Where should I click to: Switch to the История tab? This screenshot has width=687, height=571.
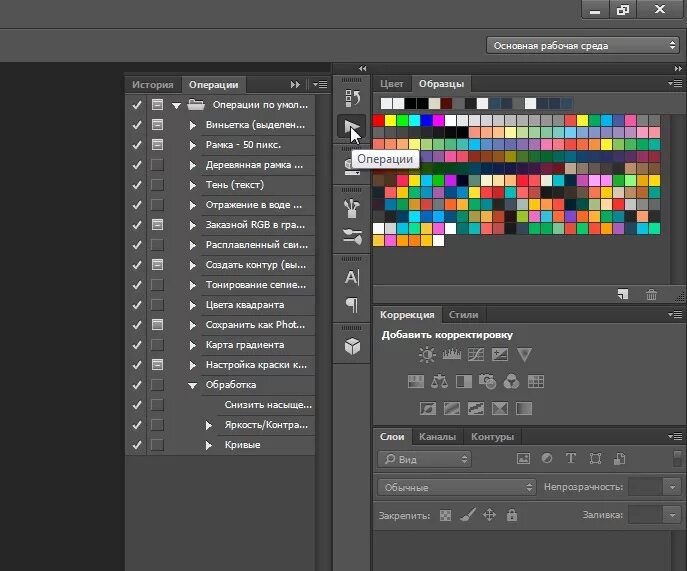point(153,85)
